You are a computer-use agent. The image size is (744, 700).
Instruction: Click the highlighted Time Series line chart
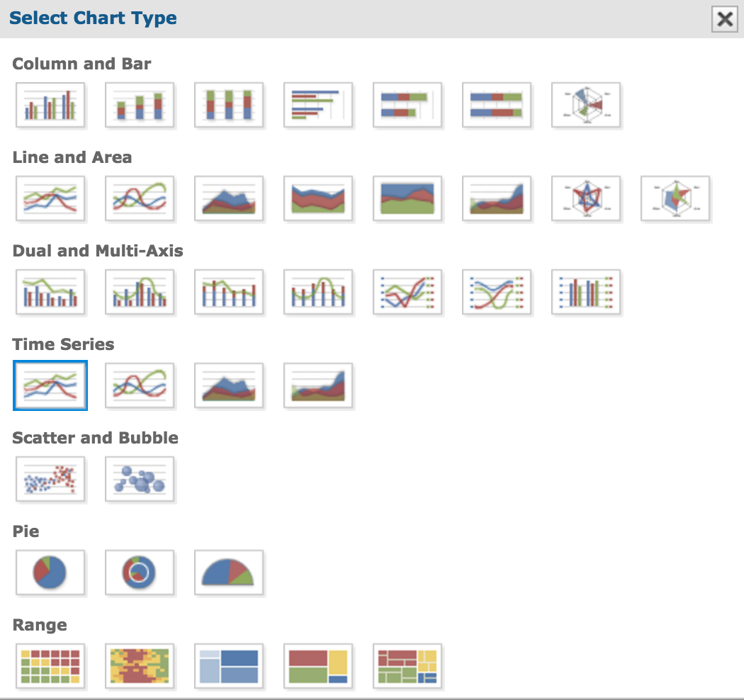point(50,385)
